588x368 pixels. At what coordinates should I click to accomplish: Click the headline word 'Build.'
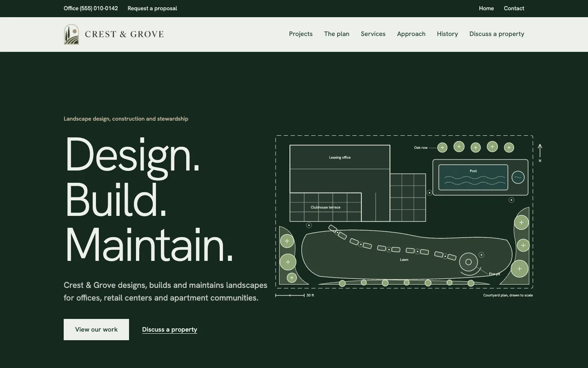tap(116, 200)
